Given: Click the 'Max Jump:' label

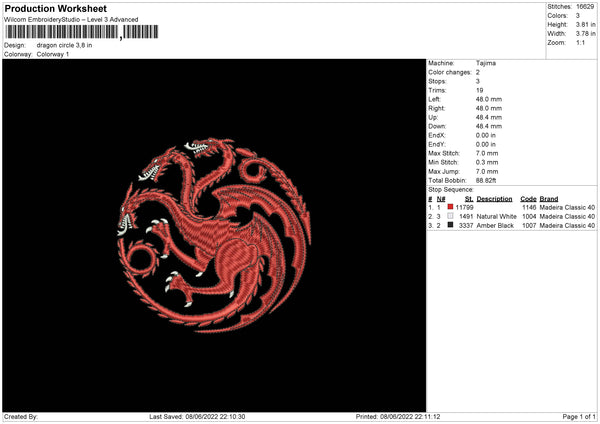Looking at the screenshot, I should pyautogui.click(x=444, y=171).
